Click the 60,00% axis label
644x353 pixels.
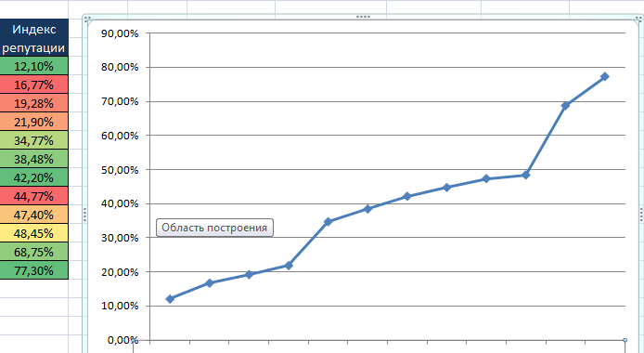(x=120, y=136)
